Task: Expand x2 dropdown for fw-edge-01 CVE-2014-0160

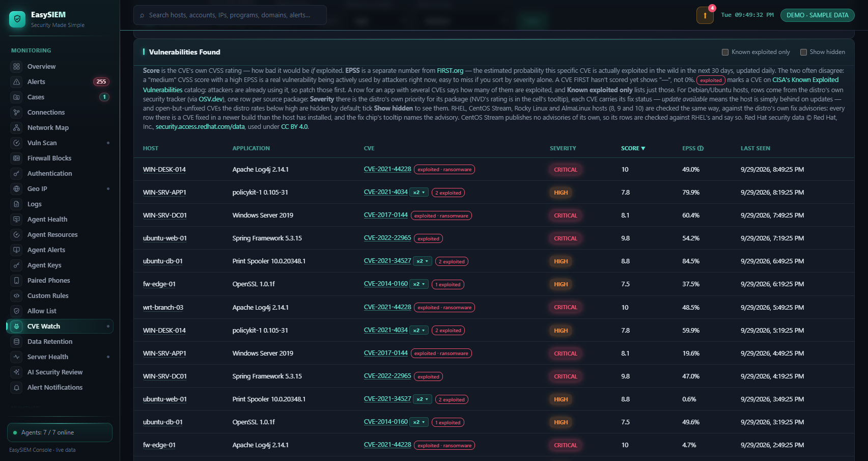Action: 419,284
